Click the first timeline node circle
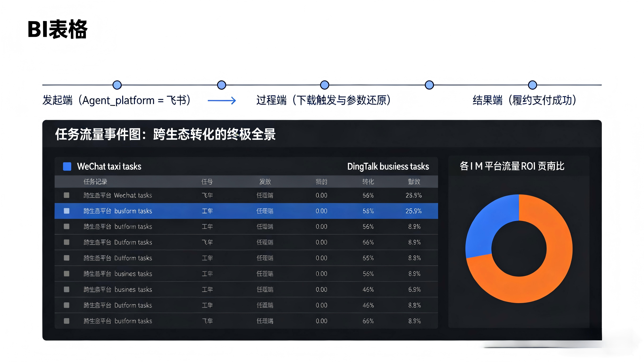 click(x=117, y=85)
